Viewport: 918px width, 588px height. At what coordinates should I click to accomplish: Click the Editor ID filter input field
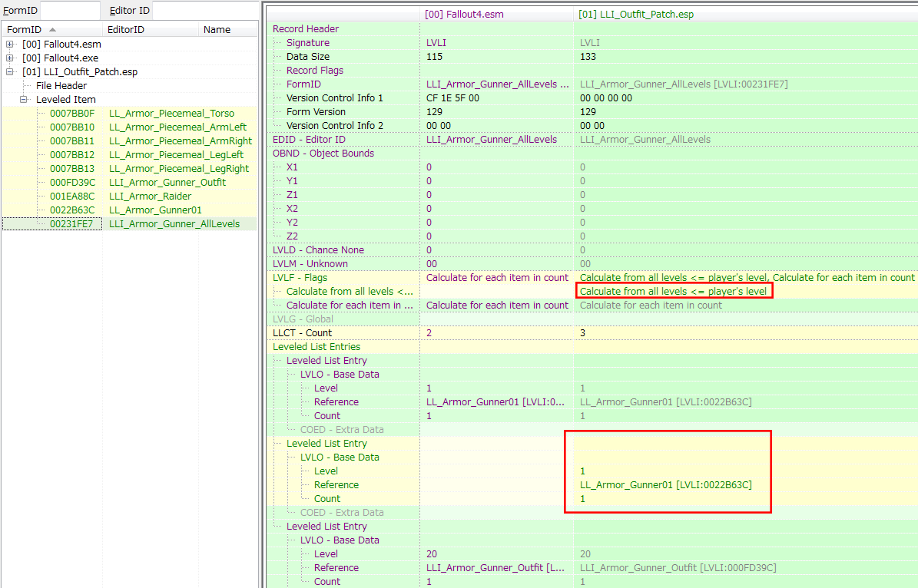pyautogui.click(x=205, y=11)
